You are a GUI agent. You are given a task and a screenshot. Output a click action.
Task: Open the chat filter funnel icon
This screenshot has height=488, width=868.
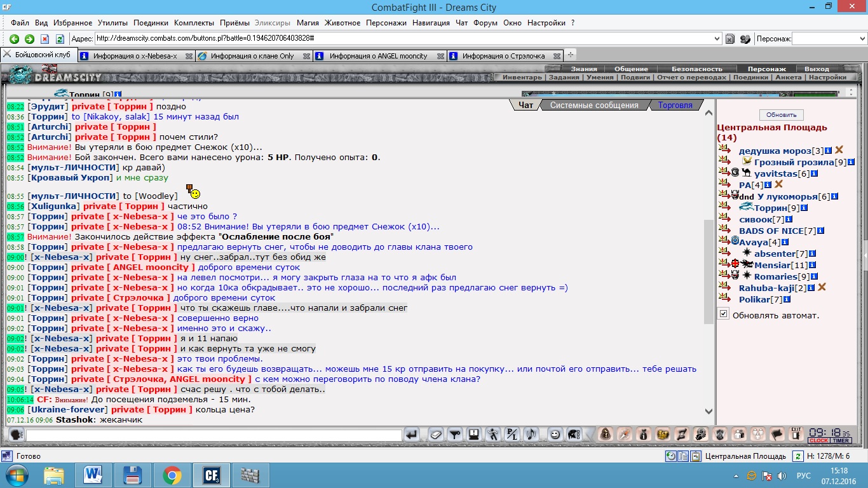click(454, 435)
